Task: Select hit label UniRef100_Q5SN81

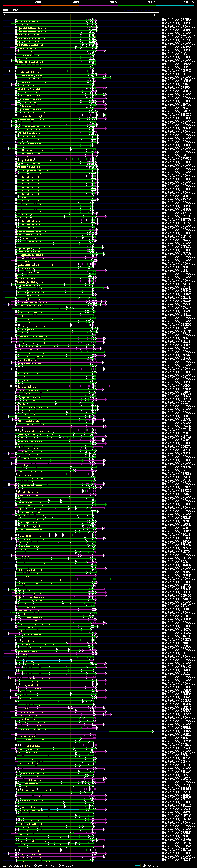Action: point(177,691)
